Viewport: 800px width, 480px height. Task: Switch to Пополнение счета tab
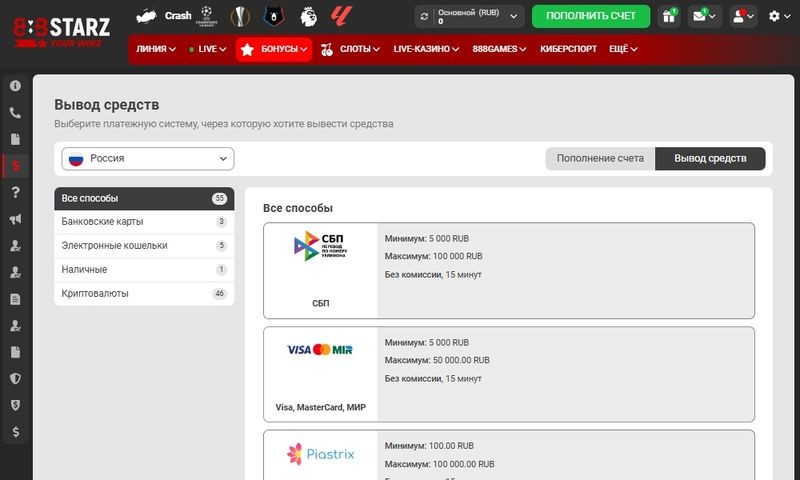600,159
